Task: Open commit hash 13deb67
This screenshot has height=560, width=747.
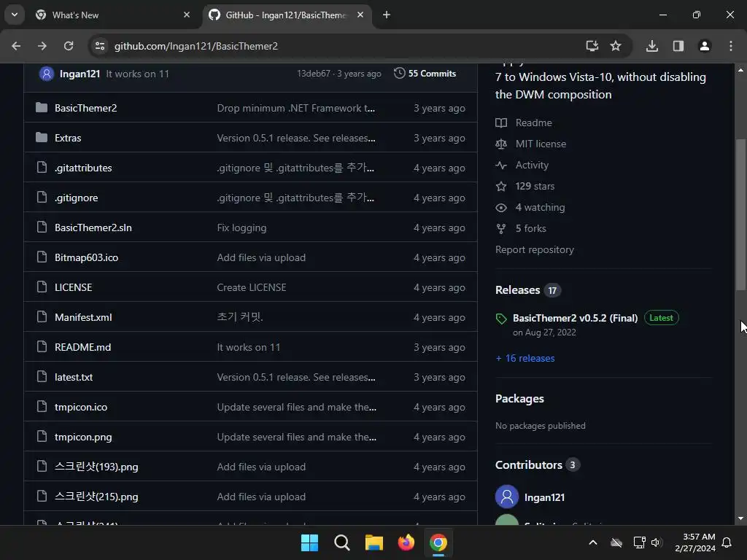Action: pyautogui.click(x=314, y=74)
